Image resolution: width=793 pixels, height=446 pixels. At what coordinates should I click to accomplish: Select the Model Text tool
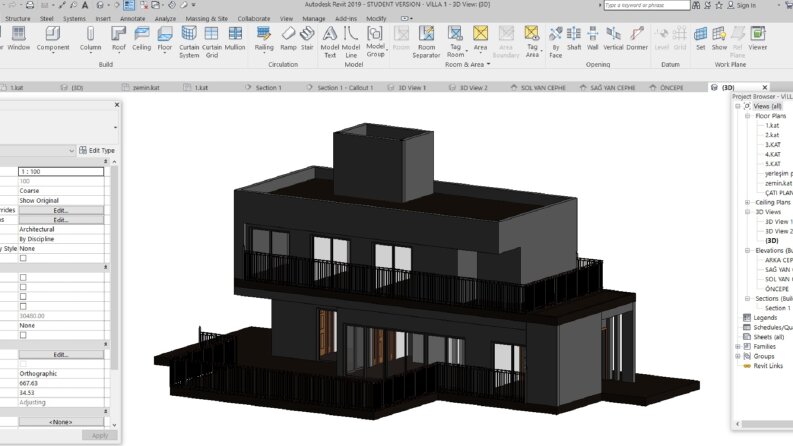tap(330, 42)
